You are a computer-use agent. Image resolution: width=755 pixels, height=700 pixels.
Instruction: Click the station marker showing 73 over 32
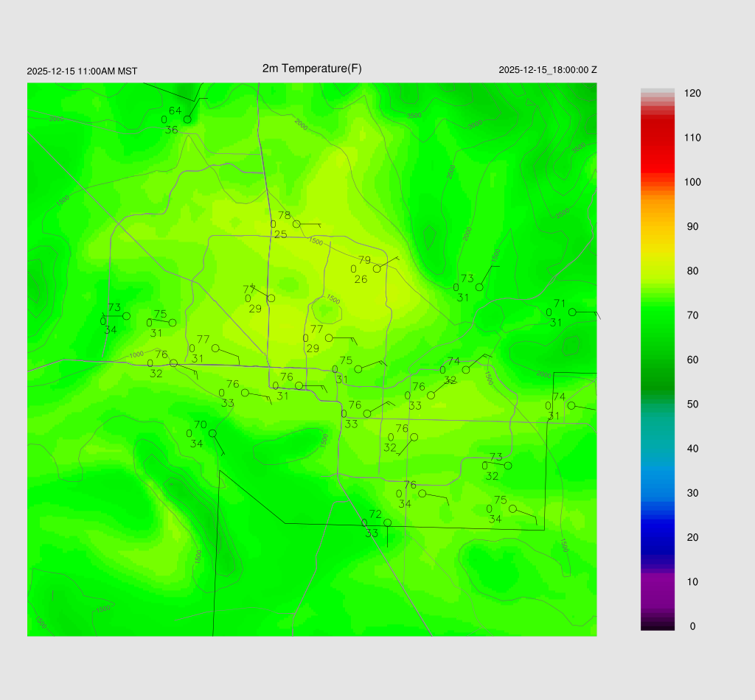pyautogui.click(x=507, y=466)
